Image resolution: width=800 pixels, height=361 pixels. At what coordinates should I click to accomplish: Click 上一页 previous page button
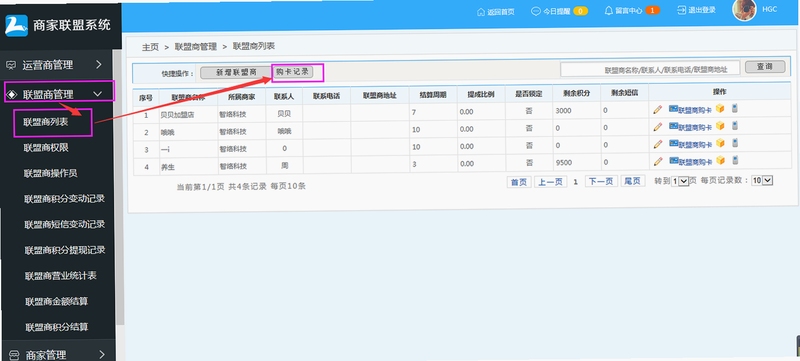pos(551,182)
